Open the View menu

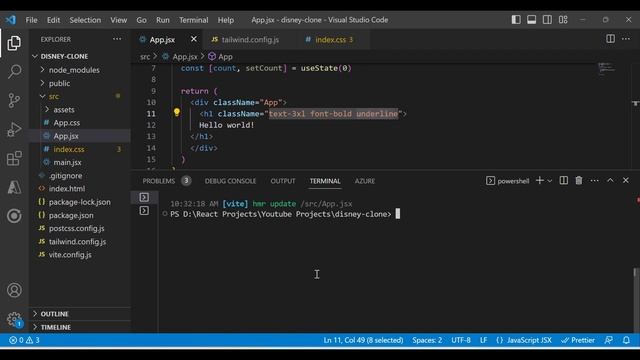[x=118, y=20]
